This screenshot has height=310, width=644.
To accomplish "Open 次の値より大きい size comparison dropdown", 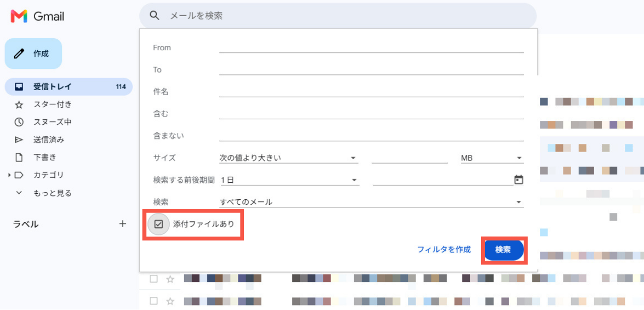I will [289, 158].
